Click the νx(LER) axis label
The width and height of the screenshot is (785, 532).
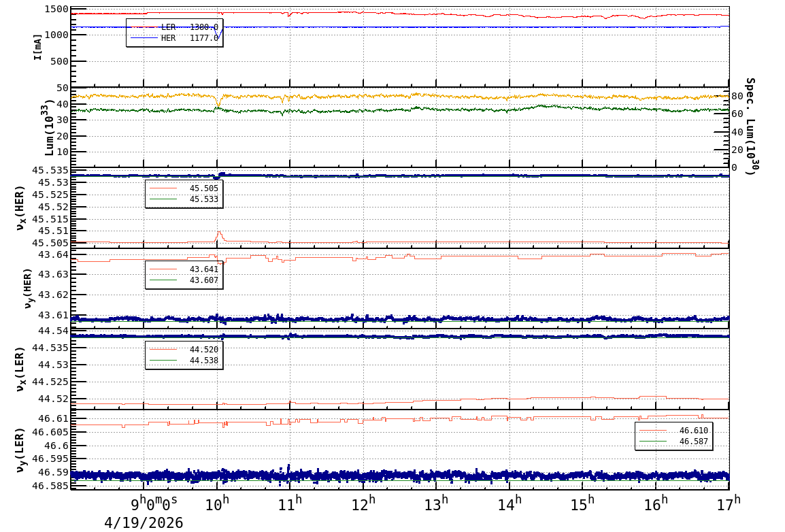20,370
